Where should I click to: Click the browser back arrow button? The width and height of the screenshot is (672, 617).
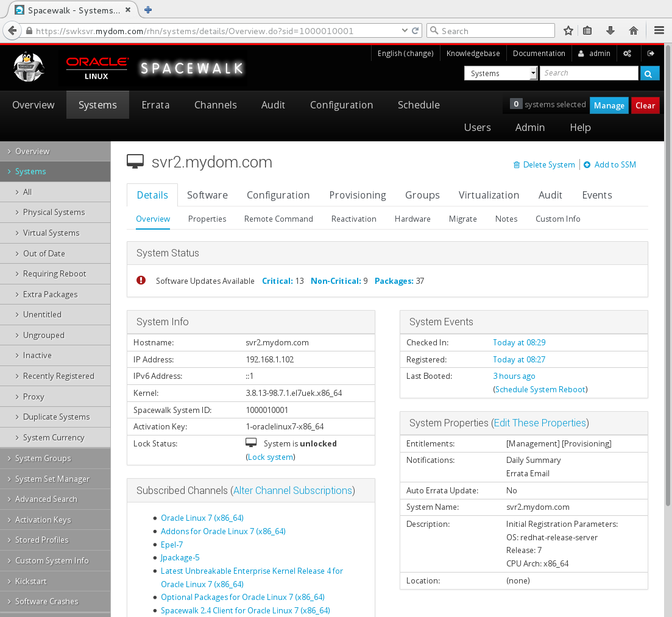click(x=12, y=30)
